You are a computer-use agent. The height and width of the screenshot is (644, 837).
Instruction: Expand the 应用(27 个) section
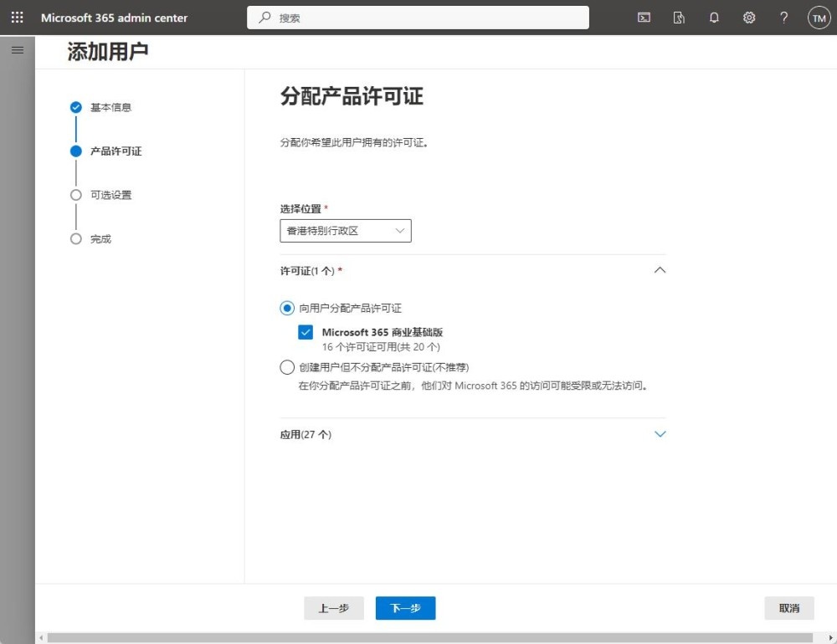point(660,435)
